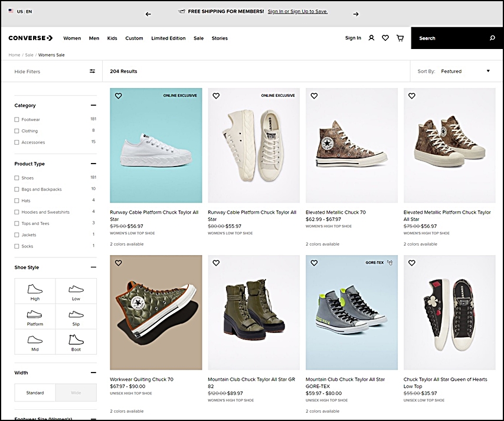Open the wishlist heart in header
The width and height of the screenshot is (504, 421).
(385, 38)
